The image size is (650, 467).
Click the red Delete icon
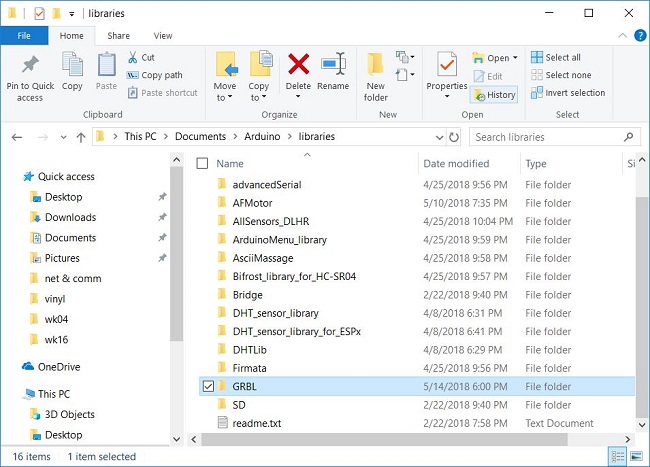click(x=298, y=64)
